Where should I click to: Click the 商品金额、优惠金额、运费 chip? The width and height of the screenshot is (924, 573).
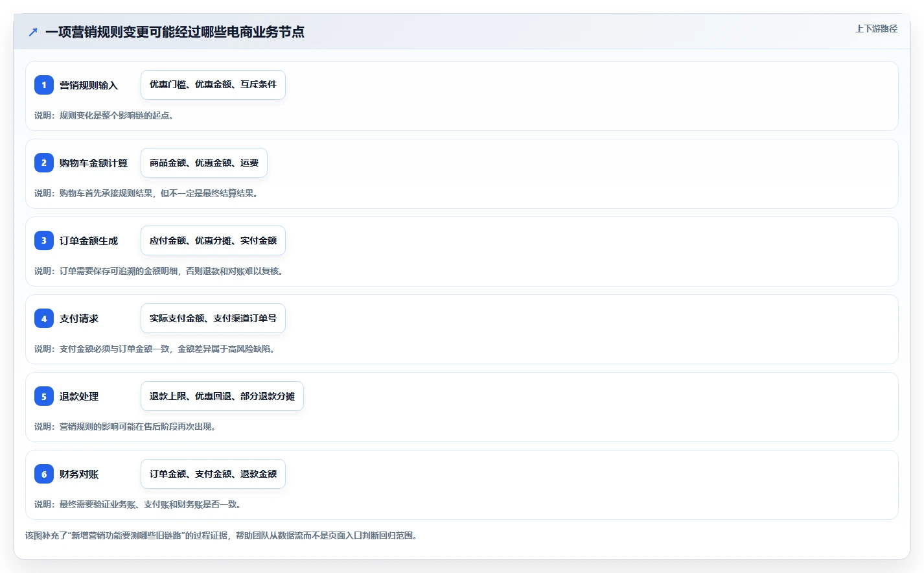click(204, 163)
